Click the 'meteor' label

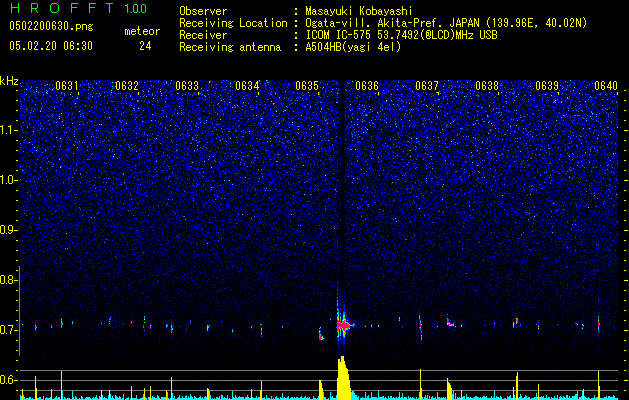coord(142,31)
